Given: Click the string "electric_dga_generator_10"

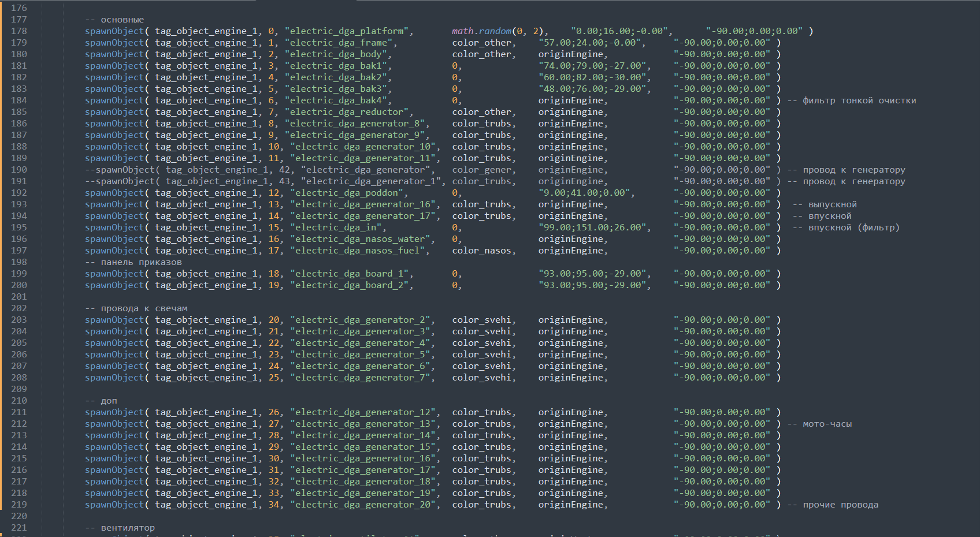Looking at the screenshot, I should pos(363,147).
